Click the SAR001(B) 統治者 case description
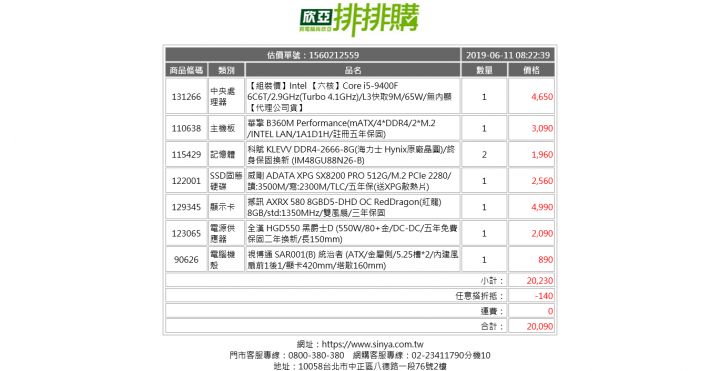The height and width of the screenshot is (371, 720). click(x=352, y=259)
